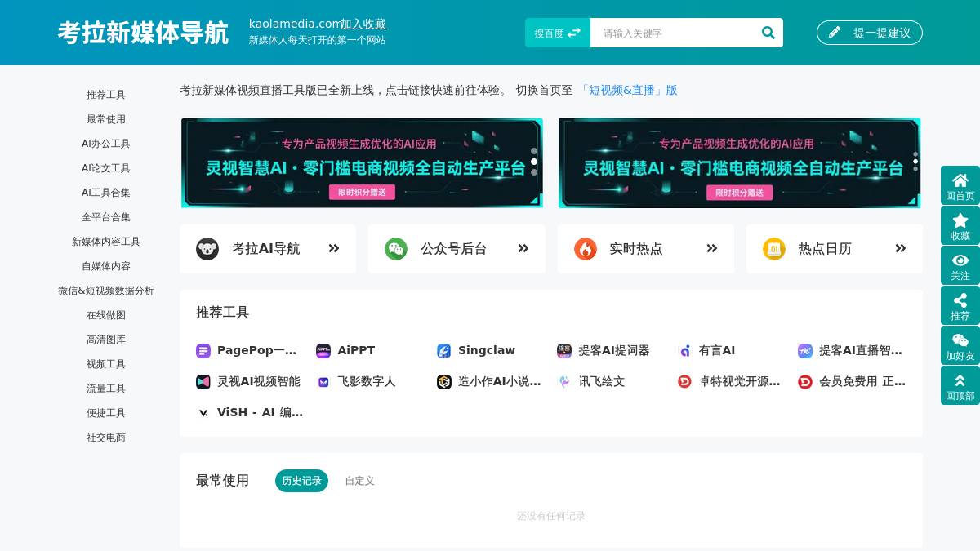Select the 自定义 tab
980x551 pixels.
(x=359, y=481)
